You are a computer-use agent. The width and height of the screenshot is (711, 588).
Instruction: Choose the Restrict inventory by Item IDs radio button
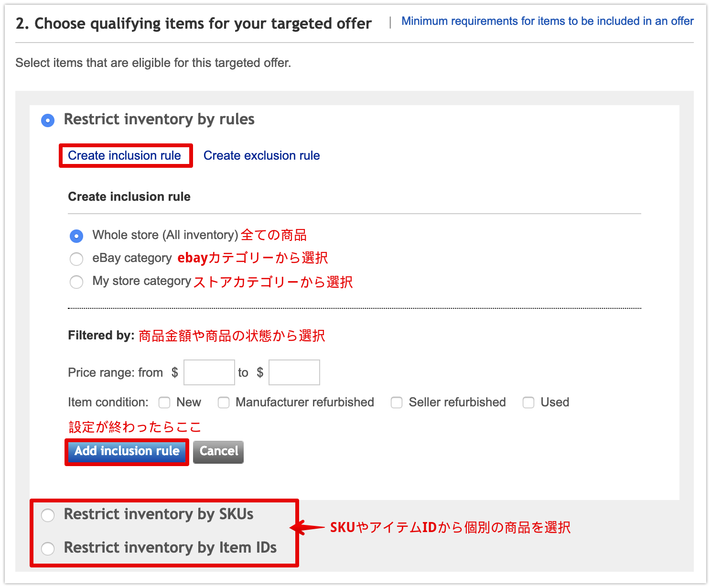[x=48, y=548]
